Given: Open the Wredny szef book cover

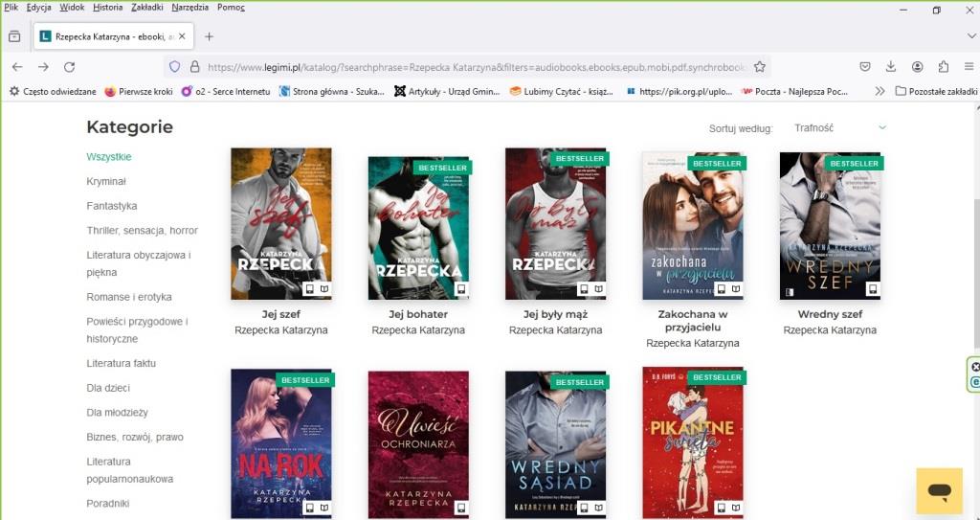Looking at the screenshot, I should coord(830,226).
